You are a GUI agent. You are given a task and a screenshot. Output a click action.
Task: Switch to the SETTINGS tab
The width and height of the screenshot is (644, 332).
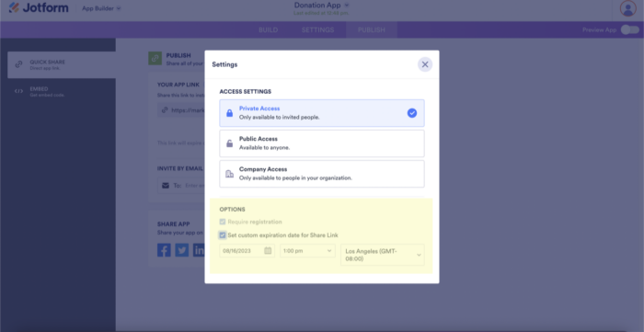click(318, 30)
